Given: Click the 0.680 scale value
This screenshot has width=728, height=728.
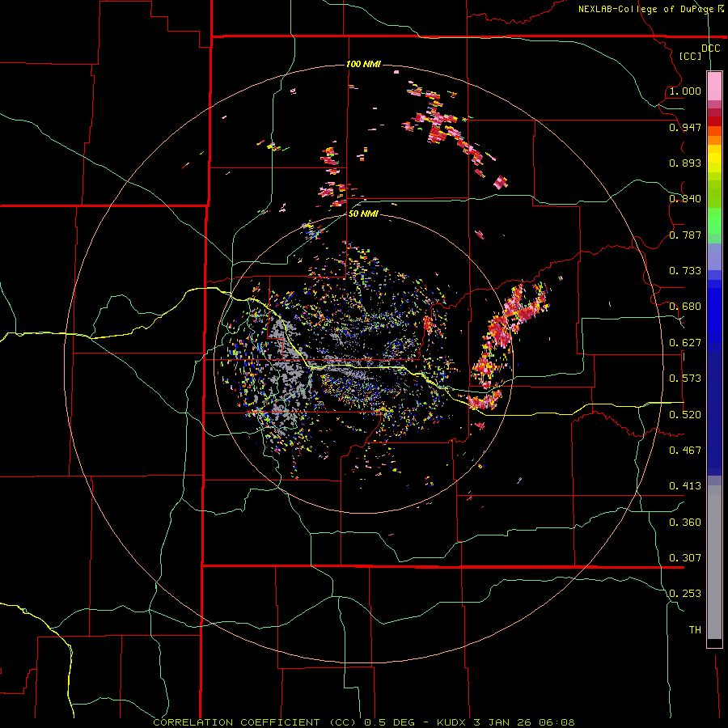Looking at the screenshot, I should pyautogui.click(x=685, y=307).
